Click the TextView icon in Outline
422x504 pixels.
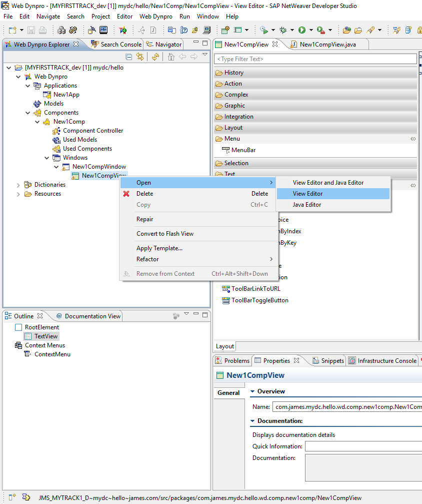28,336
